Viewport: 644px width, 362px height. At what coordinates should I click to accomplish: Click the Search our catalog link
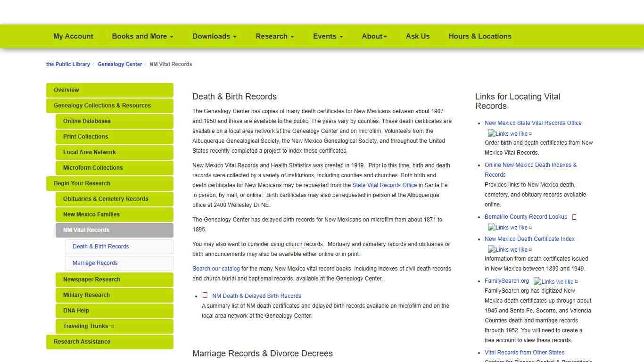pos(215,268)
